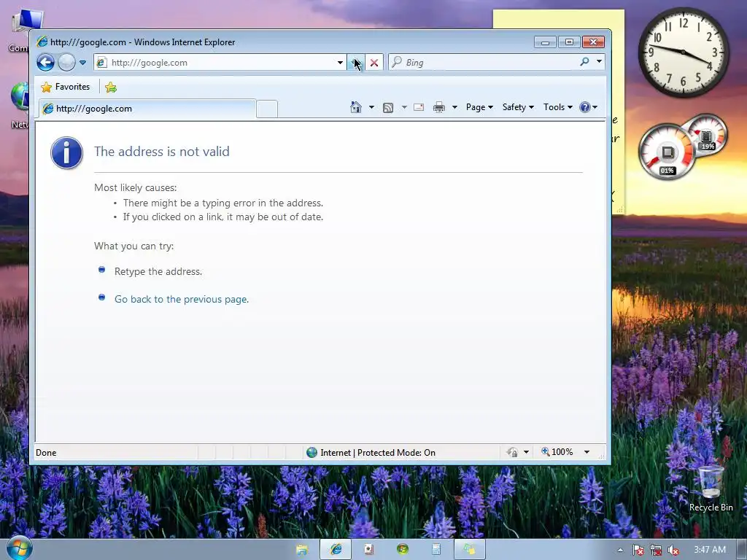
Task: Expand the zoom level dropdown arrow
Action: (587, 452)
